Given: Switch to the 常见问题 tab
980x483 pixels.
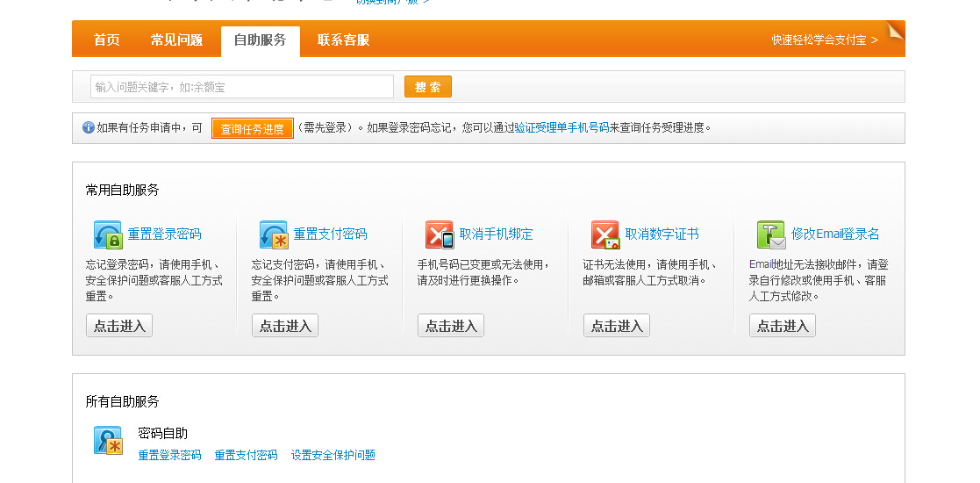Looking at the screenshot, I should coord(176,40).
